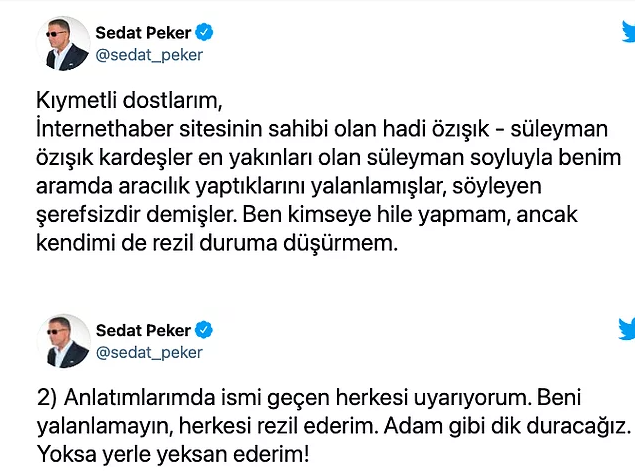Open the display name Sedat Peker on second tweet

(143, 330)
